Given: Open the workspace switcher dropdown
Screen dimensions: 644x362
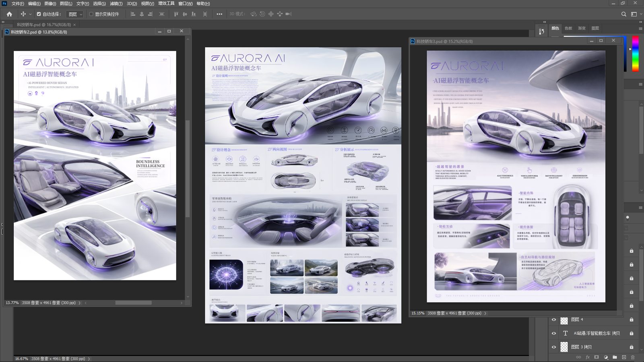Looking at the screenshot, I should click(x=635, y=14).
